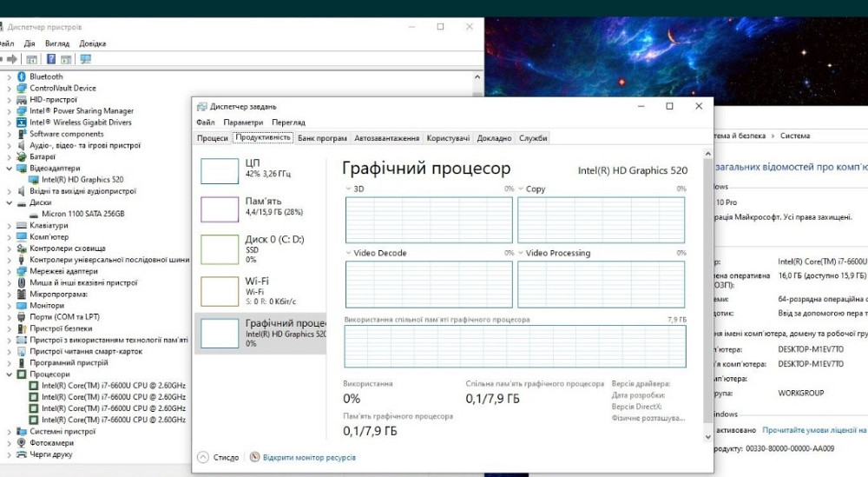Switch to the Автозавантаження tab
Screen dimensions: 868x477
(x=387, y=138)
